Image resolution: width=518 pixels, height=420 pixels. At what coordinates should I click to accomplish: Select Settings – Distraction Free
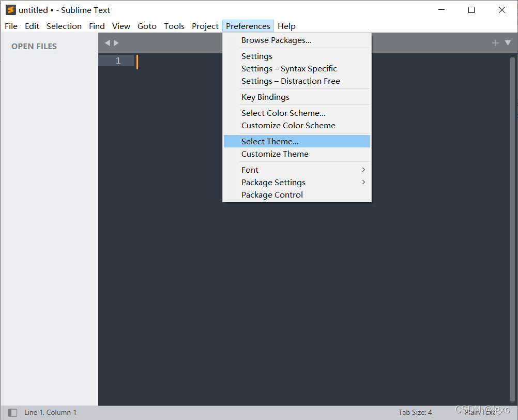pos(297,81)
